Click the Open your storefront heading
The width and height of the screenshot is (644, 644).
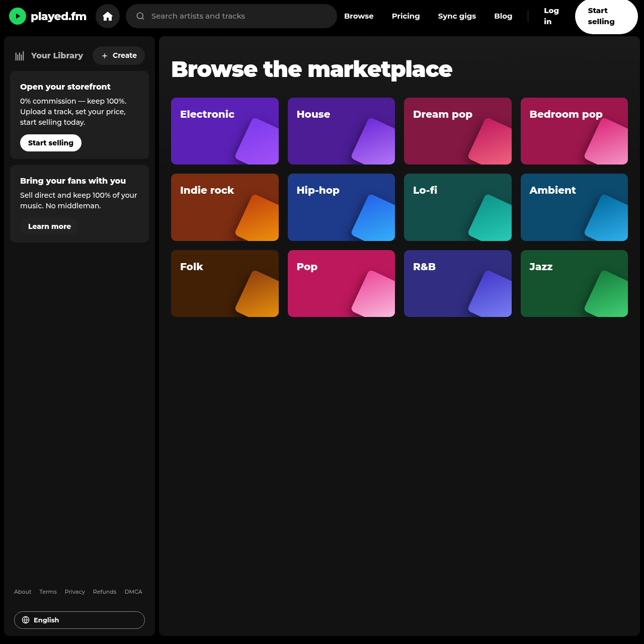pos(65,87)
